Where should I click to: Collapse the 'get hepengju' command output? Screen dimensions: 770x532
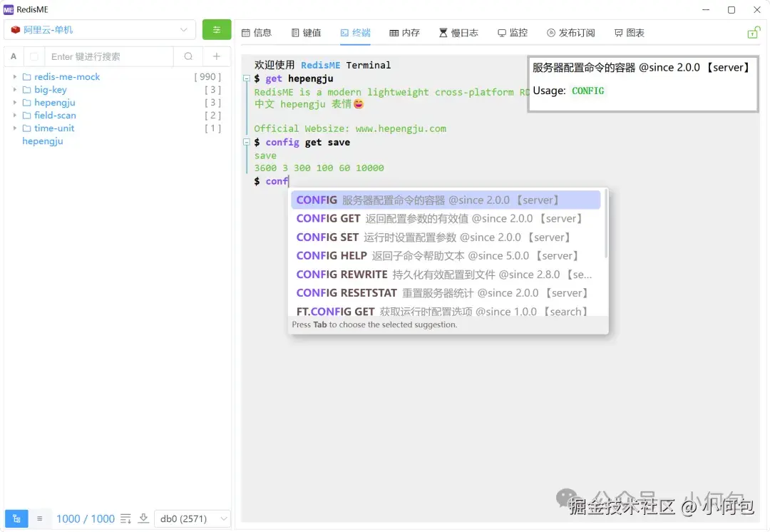[x=247, y=78]
